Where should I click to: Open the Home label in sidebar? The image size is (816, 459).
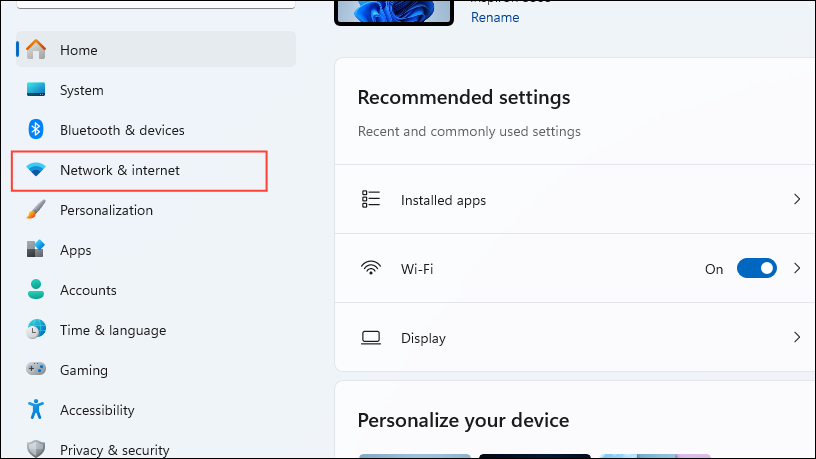click(x=79, y=50)
